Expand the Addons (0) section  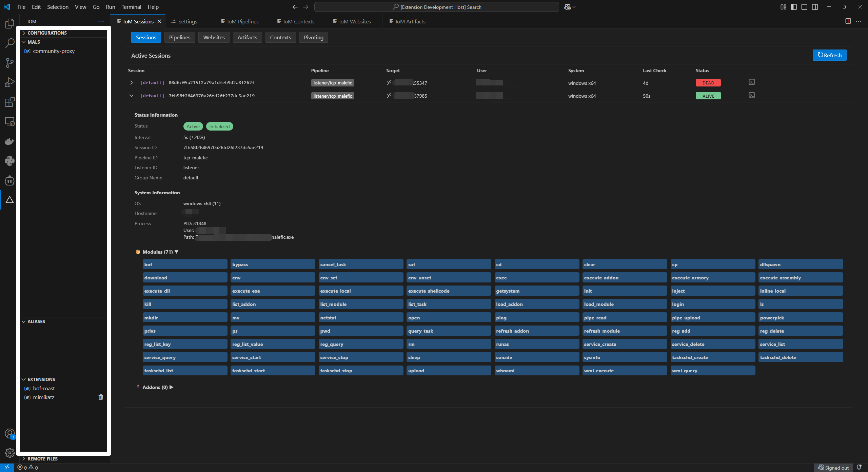click(171, 387)
